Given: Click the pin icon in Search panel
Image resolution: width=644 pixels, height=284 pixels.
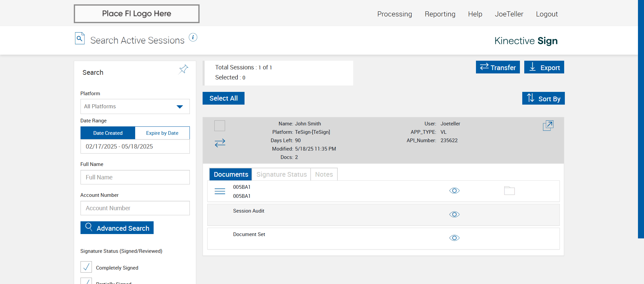Looking at the screenshot, I should 183,69.
